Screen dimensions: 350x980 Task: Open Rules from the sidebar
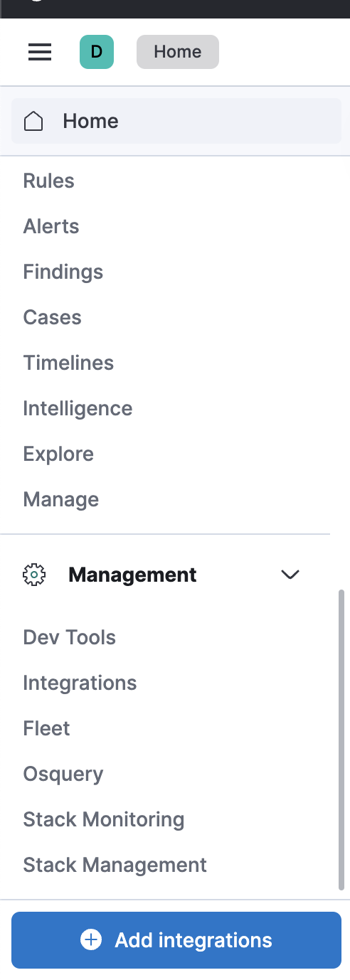point(48,181)
